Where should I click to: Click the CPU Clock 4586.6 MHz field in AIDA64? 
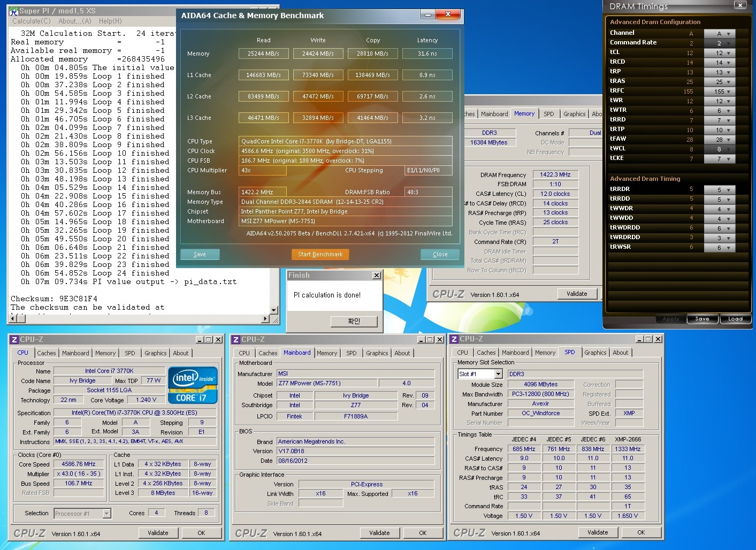click(x=346, y=151)
